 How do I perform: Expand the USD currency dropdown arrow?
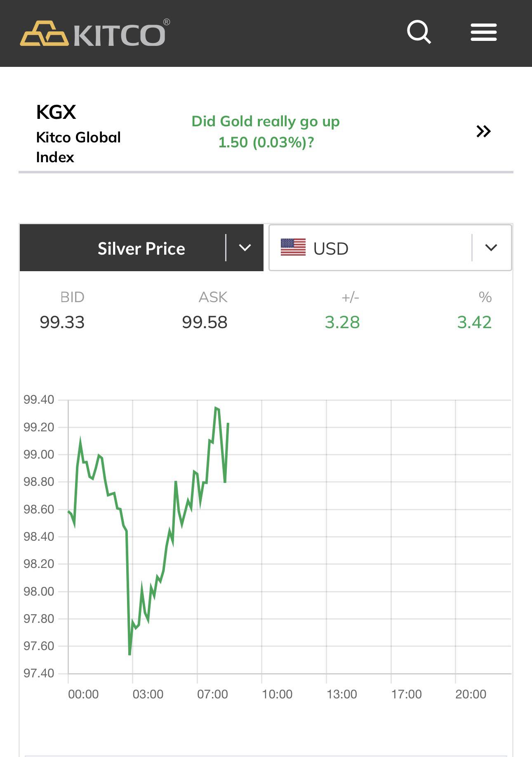click(491, 248)
